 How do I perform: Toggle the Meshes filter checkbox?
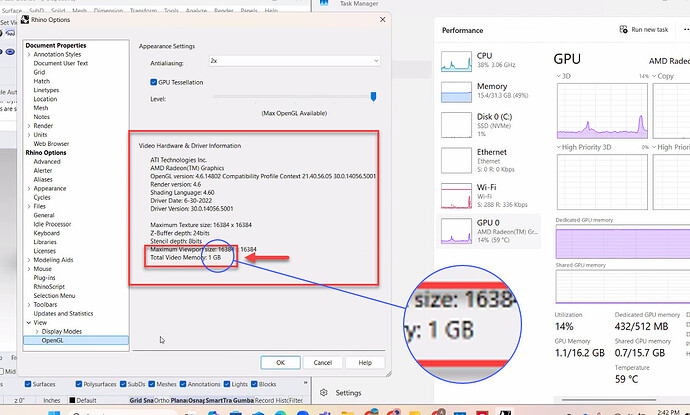coord(152,384)
